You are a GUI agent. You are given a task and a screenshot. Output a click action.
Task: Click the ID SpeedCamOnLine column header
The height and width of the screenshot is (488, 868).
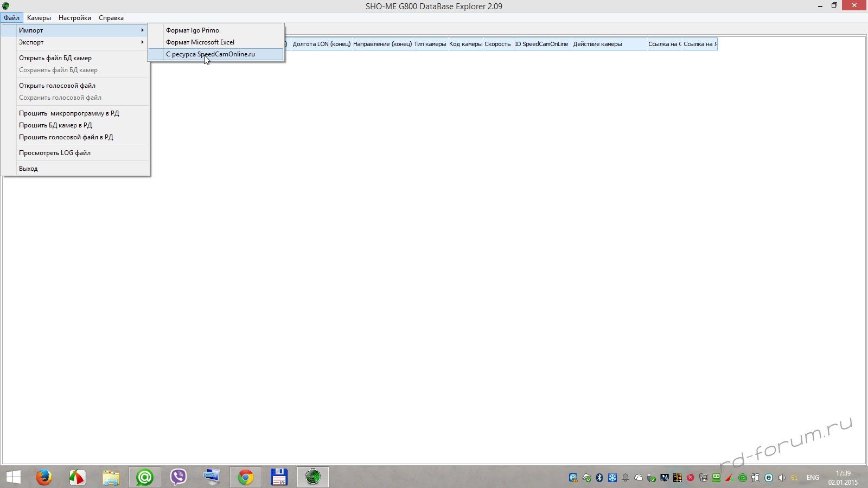[x=542, y=44]
